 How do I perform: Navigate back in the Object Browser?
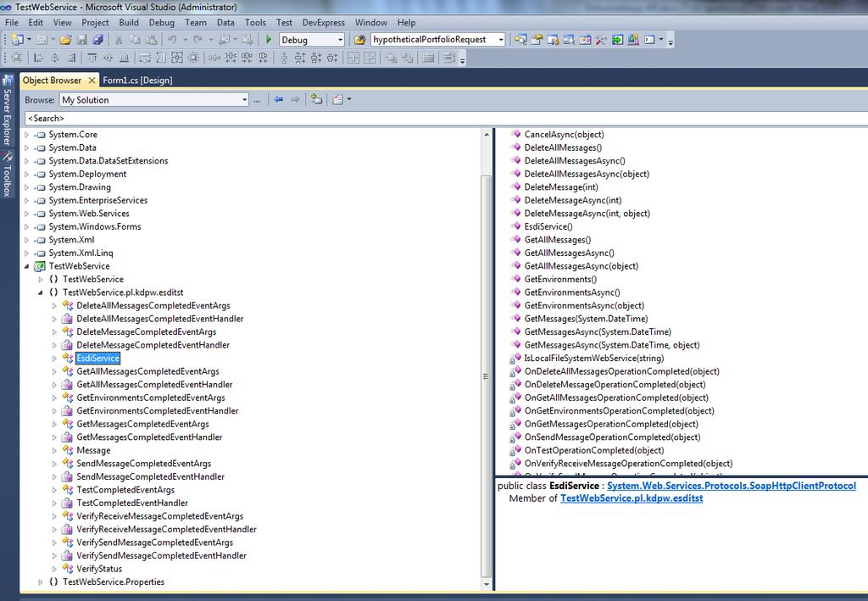[278, 100]
